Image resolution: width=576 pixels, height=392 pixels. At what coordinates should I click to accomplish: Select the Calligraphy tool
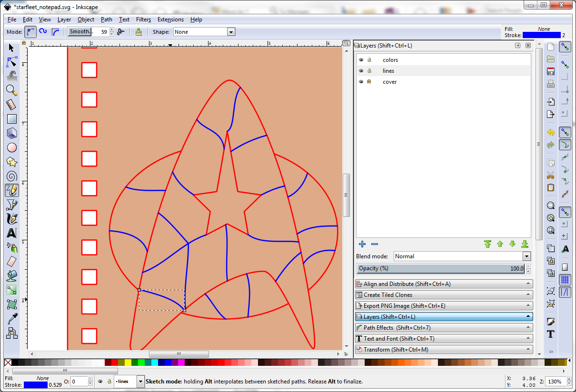click(x=11, y=219)
